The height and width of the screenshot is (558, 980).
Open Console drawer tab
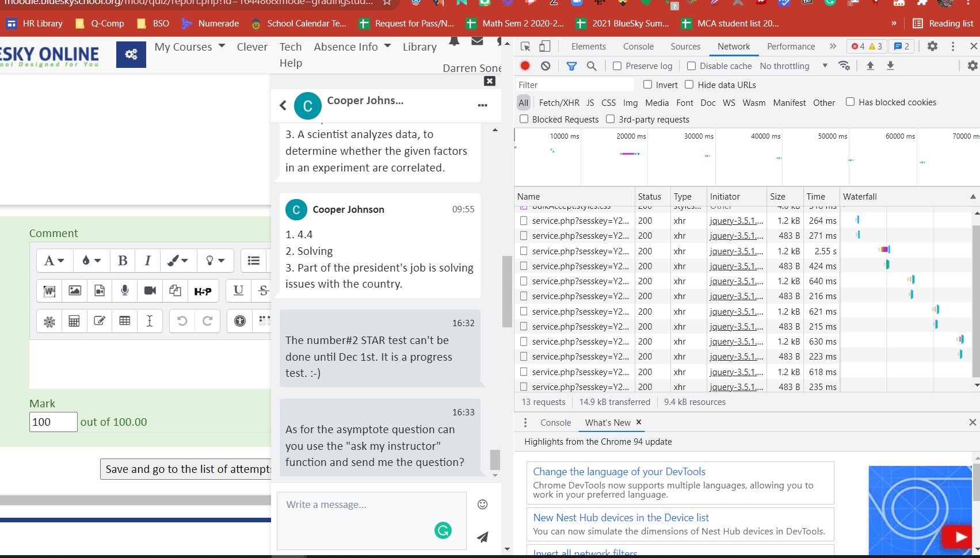[x=555, y=422]
